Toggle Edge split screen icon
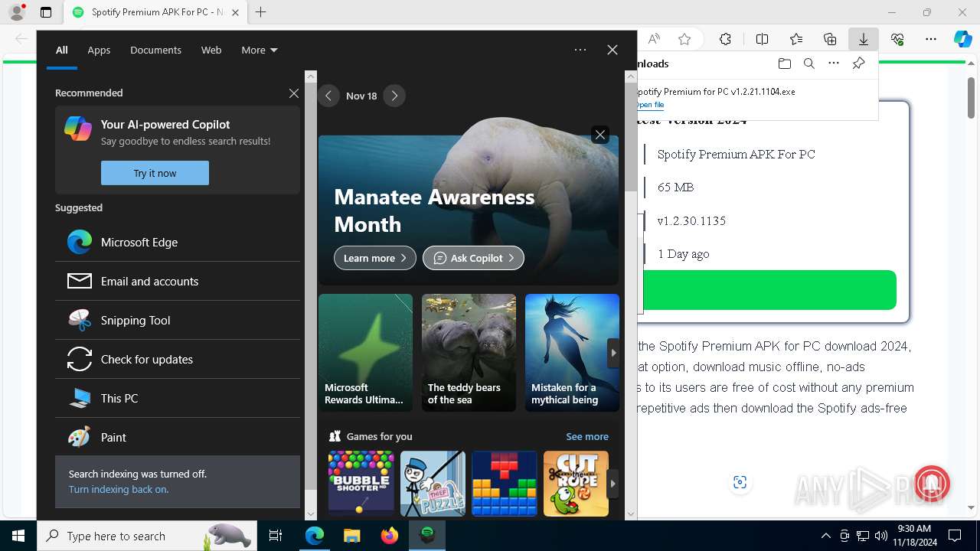 pyautogui.click(x=762, y=39)
